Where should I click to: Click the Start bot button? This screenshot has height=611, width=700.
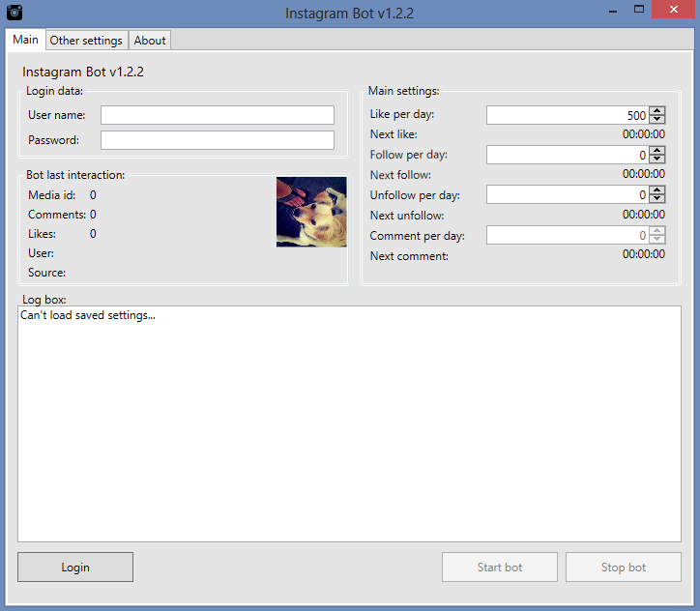[x=500, y=567]
